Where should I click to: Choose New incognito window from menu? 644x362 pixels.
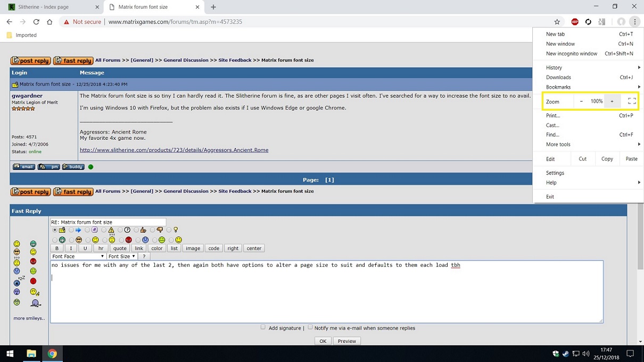coord(588,54)
